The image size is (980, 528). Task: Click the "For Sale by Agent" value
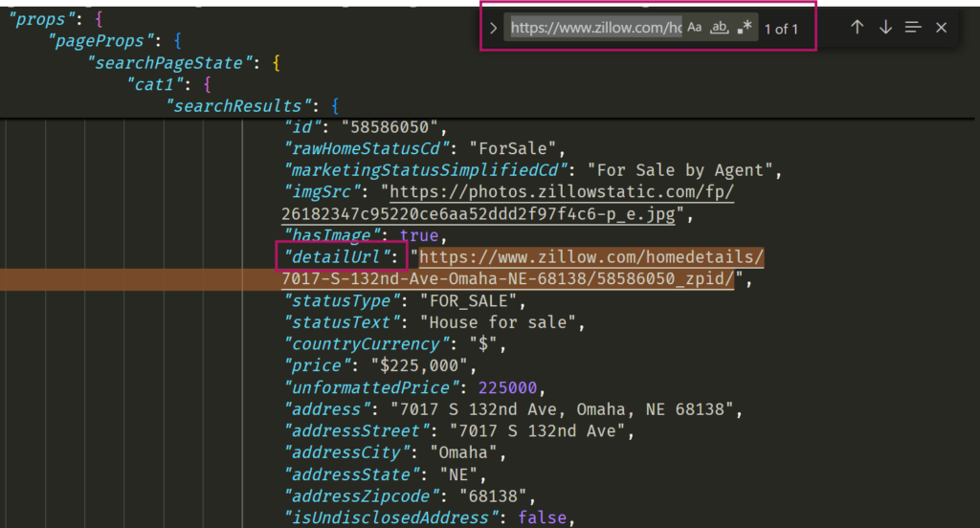pyautogui.click(x=680, y=170)
